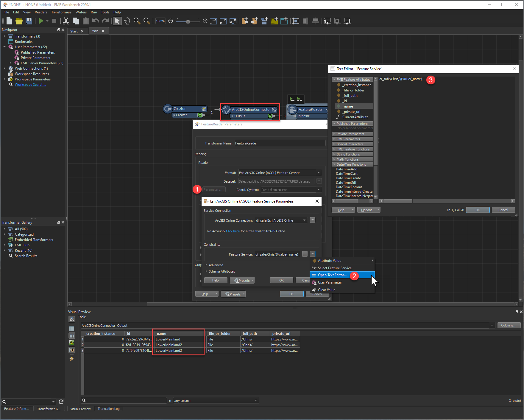524x420 pixels.
Task: Open the Readers menu
Action: 41,12
